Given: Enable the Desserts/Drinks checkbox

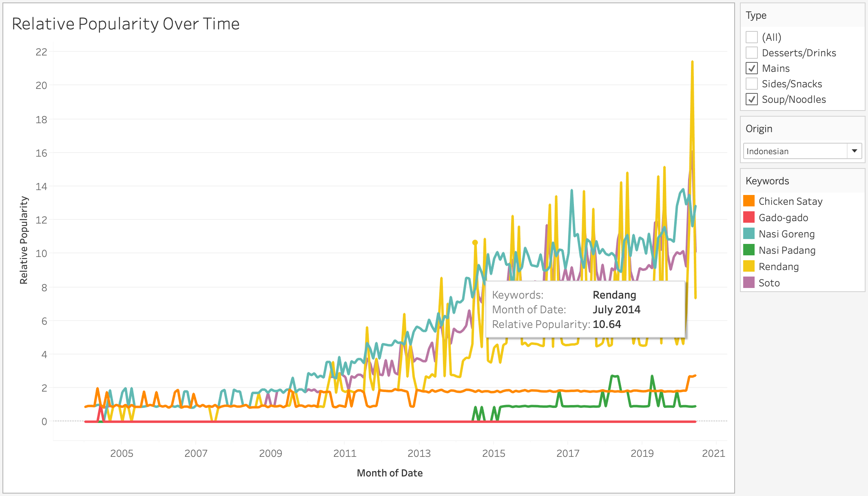Looking at the screenshot, I should tap(752, 53).
